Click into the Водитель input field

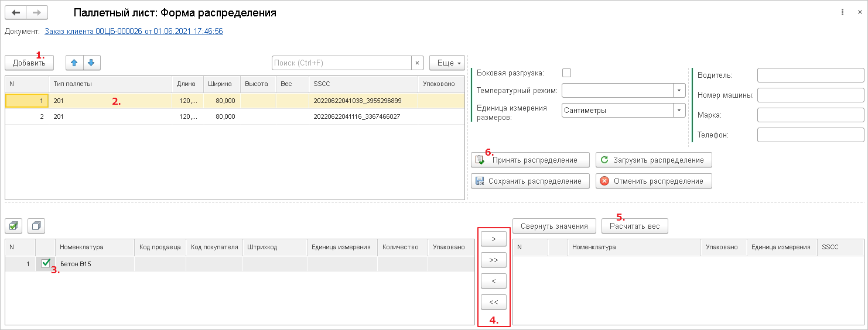pos(810,75)
